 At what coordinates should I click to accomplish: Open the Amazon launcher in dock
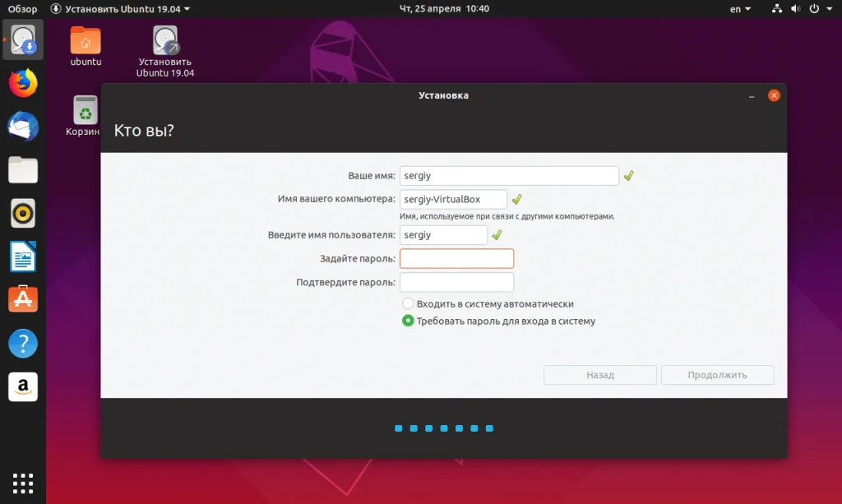click(x=23, y=386)
